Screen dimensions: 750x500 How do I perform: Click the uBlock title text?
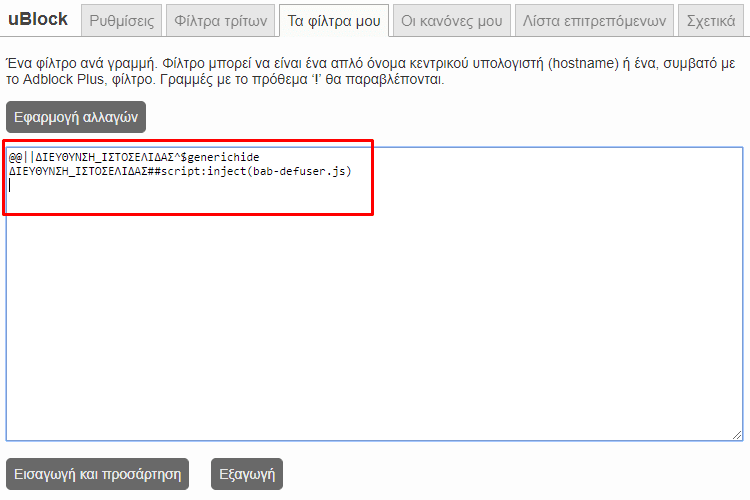(x=38, y=19)
